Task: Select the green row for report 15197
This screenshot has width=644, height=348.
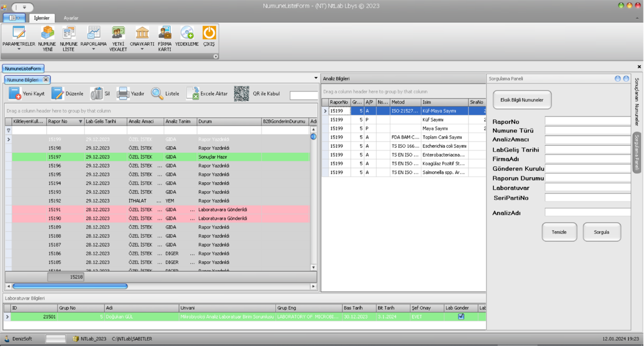Action: coord(160,157)
